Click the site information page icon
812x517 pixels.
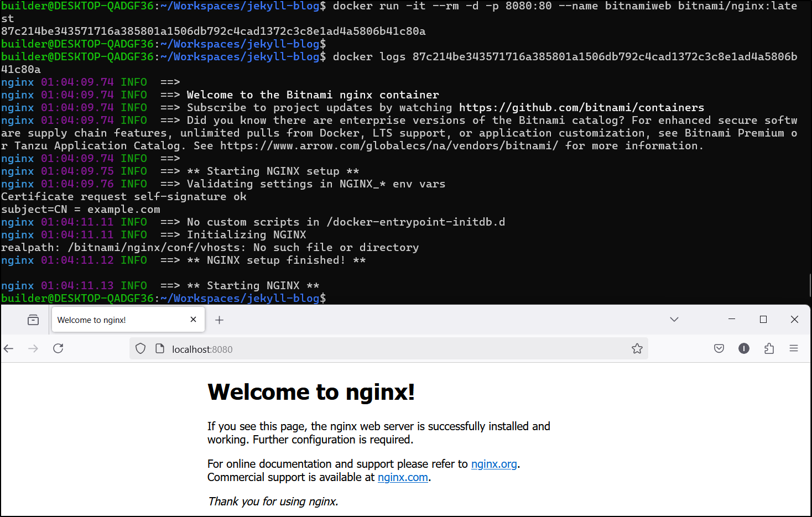point(160,349)
